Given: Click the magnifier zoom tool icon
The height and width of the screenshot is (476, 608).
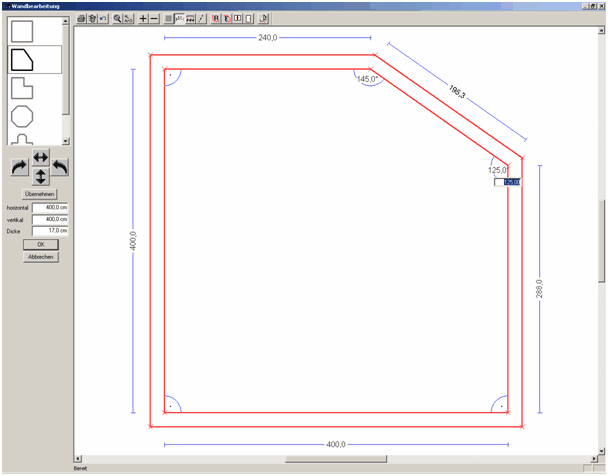Looking at the screenshot, I should [x=117, y=18].
